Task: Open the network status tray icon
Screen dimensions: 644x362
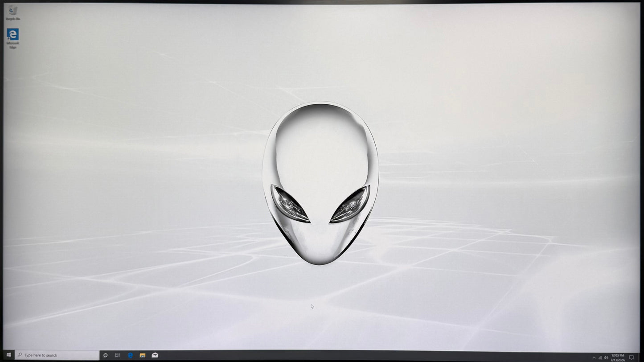Action: click(600, 357)
